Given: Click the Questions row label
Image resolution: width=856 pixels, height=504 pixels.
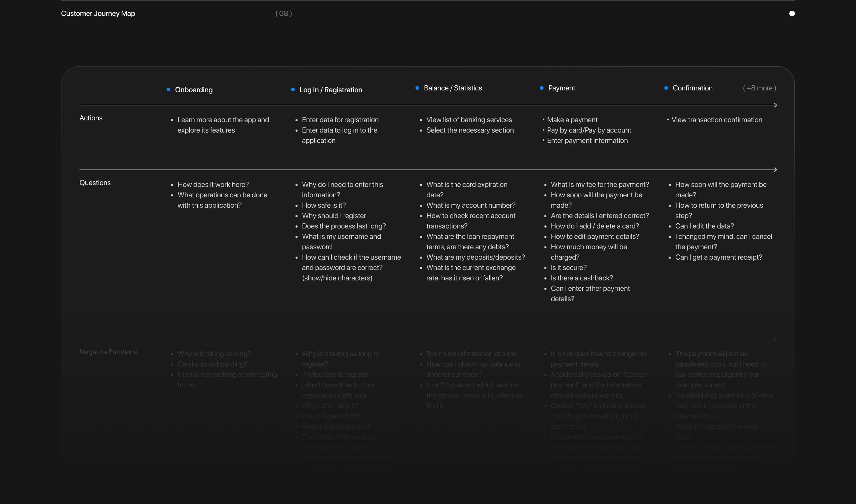Looking at the screenshot, I should (95, 183).
